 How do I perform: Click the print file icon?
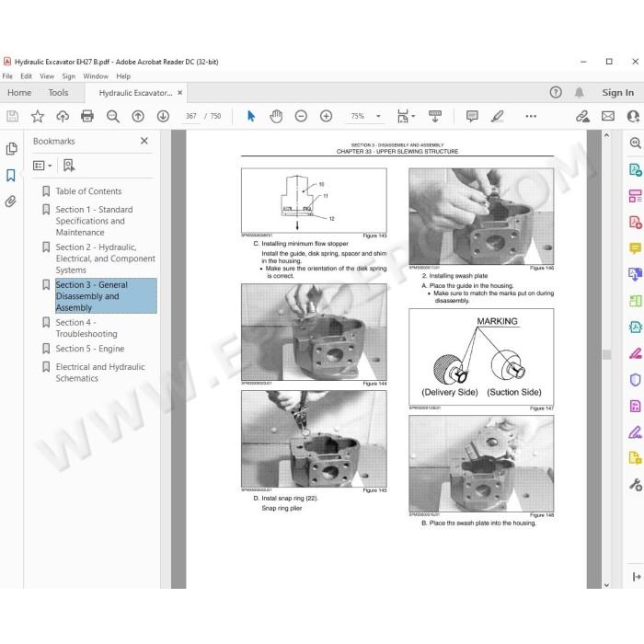click(x=87, y=116)
